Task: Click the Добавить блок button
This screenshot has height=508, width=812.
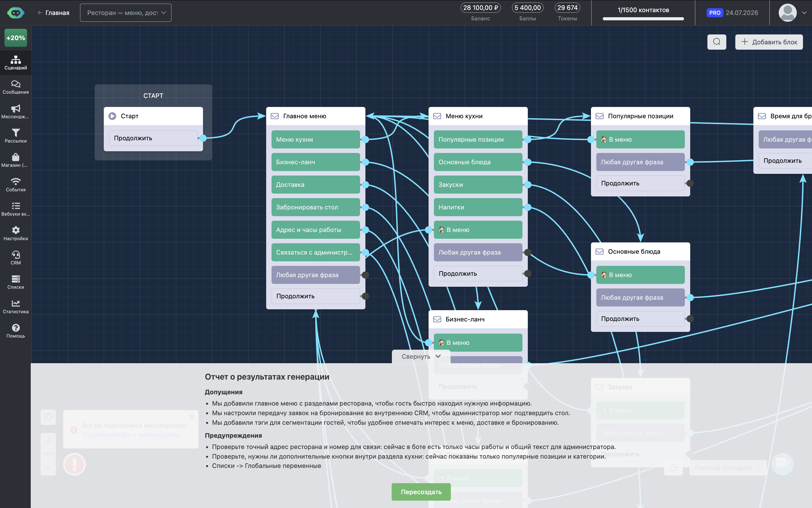Action: [x=769, y=42]
